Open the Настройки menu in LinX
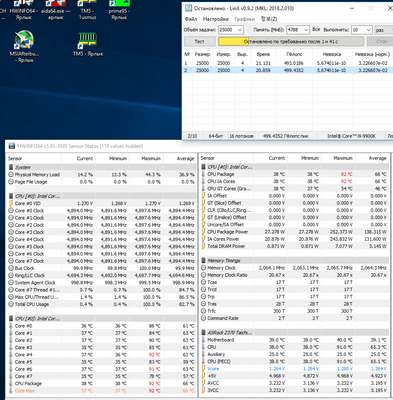This screenshot has height=400, width=393. [x=216, y=19]
